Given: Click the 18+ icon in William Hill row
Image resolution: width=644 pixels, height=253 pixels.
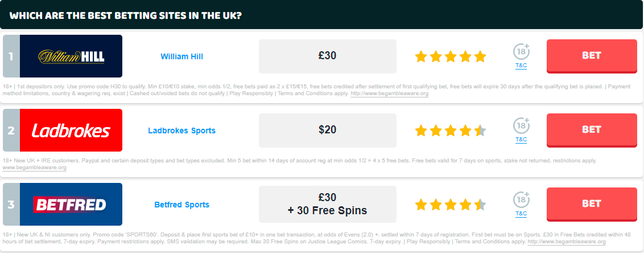Looking at the screenshot, I should [521, 52].
